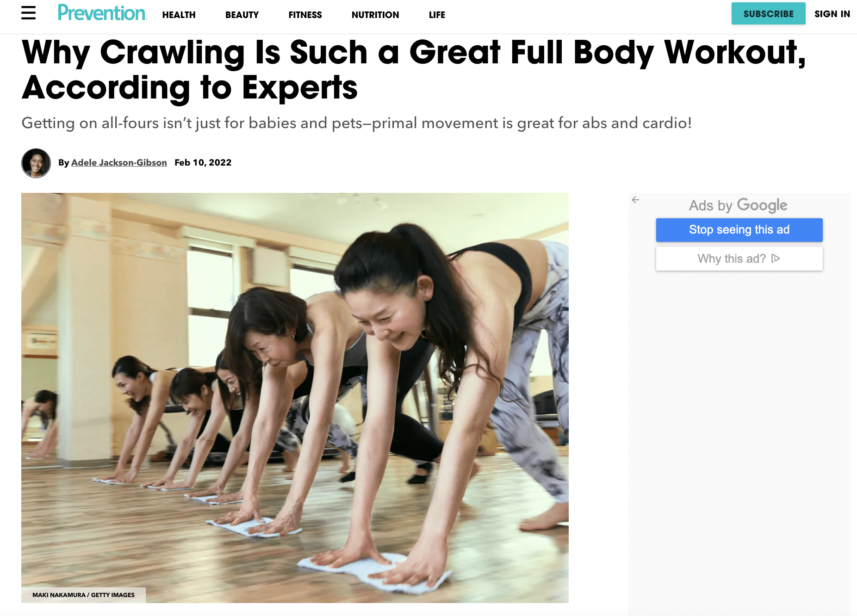
Task: Click the author's avatar photo
Action: click(36, 163)
